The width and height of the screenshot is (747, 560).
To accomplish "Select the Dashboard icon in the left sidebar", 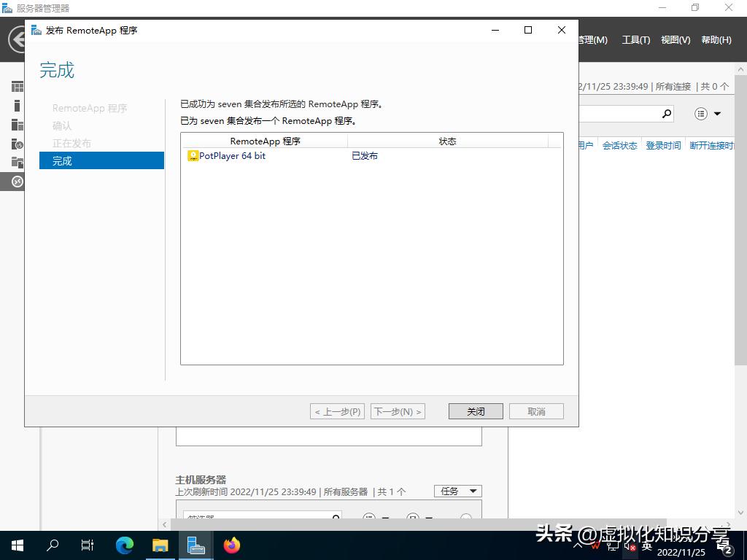I will tap(16, 86).
